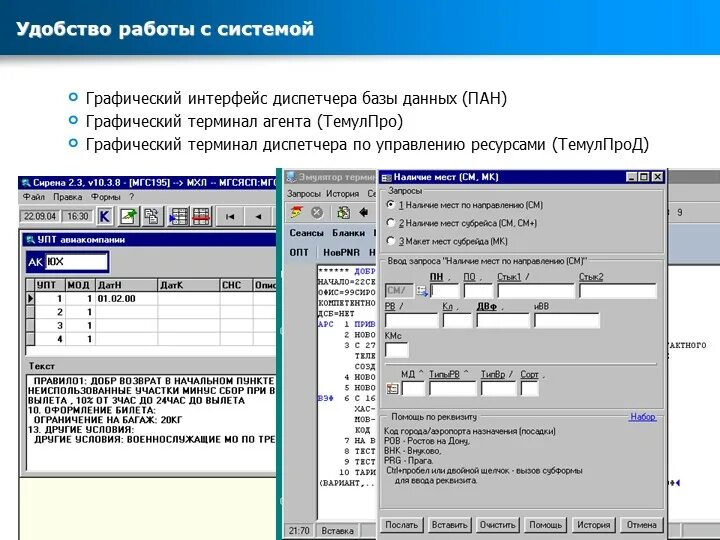The width and height of the screenshot is (720, 540).
Task: Click the ТипВр input field
Action: pos(499,388)
